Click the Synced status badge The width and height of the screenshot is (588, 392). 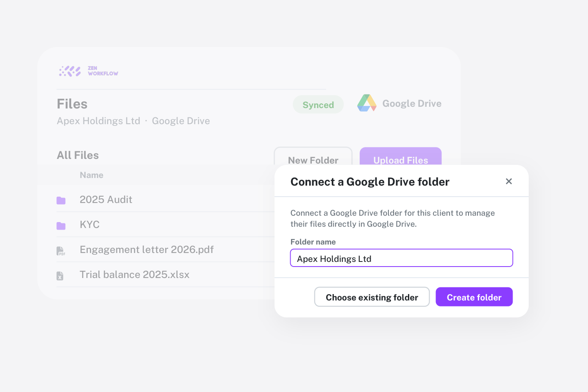(318, 105)
